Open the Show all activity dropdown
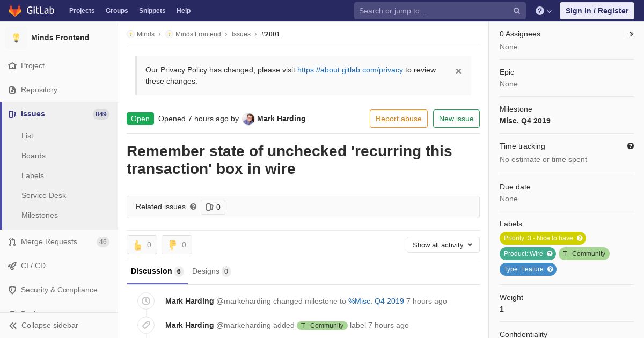 point(443,245)
